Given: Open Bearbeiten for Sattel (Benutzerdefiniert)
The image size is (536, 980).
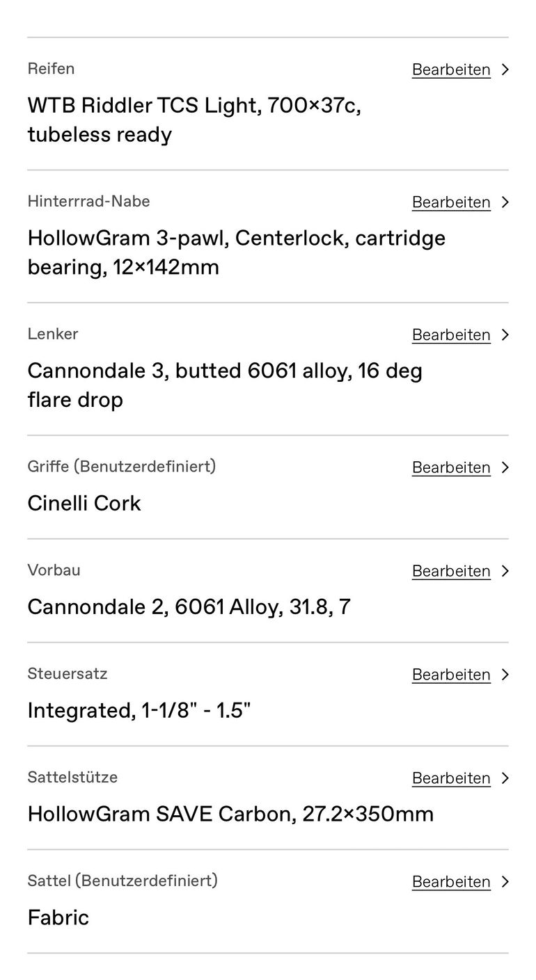Looking at the screenshot, I should tap(451, 882).
